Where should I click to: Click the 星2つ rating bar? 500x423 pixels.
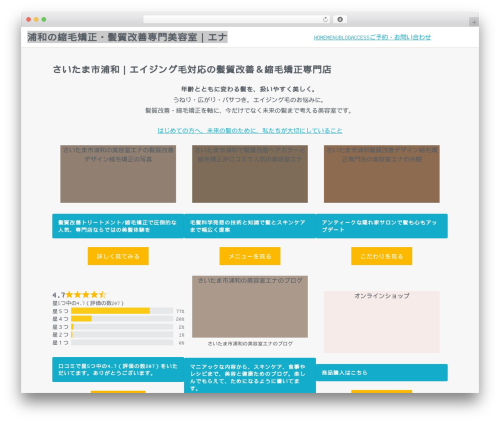click(122, 335)
